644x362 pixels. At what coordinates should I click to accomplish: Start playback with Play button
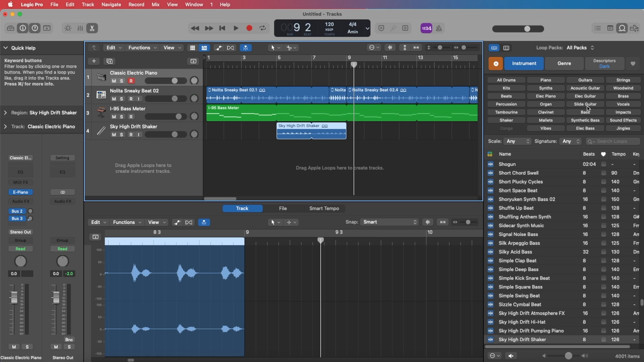[236, 28]
